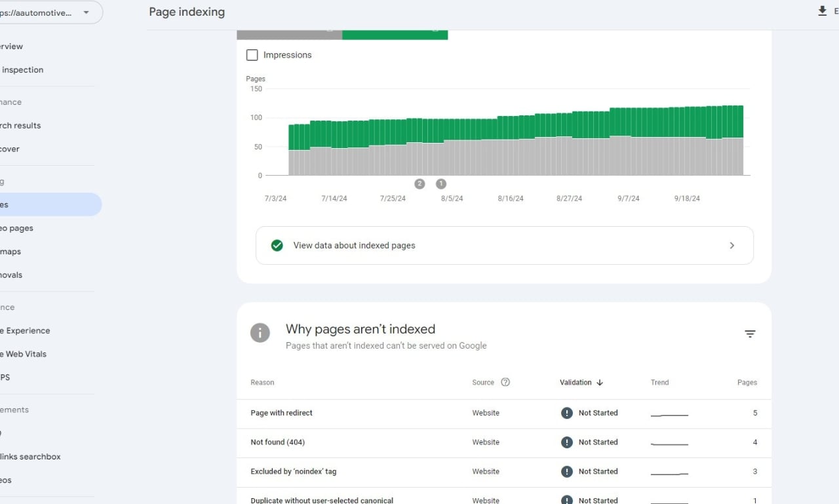
Task: Click the info icon beside Why pages aren't indexed
Action: tap(260, 333)
